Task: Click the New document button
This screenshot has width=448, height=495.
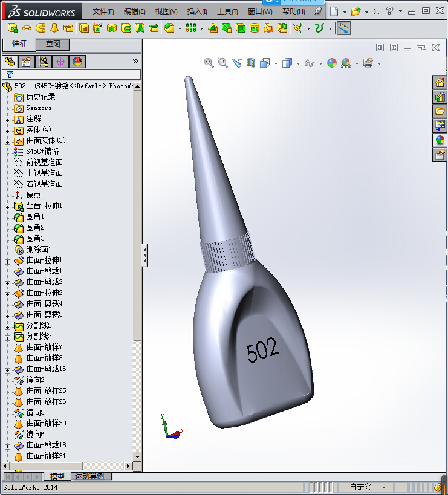Action: pos(334,11)
